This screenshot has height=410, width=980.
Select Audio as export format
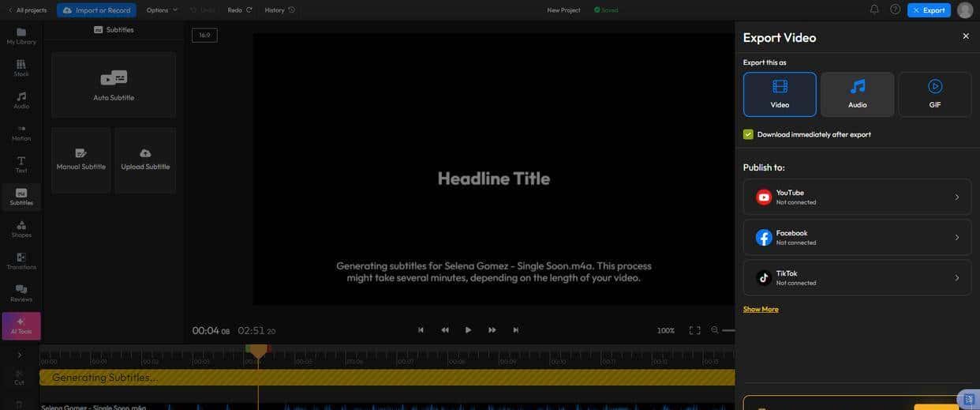tap(857, 94)
